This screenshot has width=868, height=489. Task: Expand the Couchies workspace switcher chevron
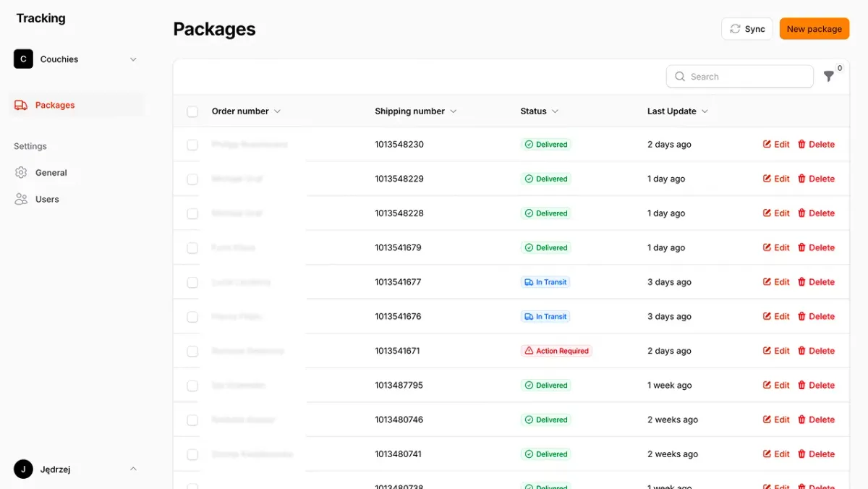click(x=133, y=59)
